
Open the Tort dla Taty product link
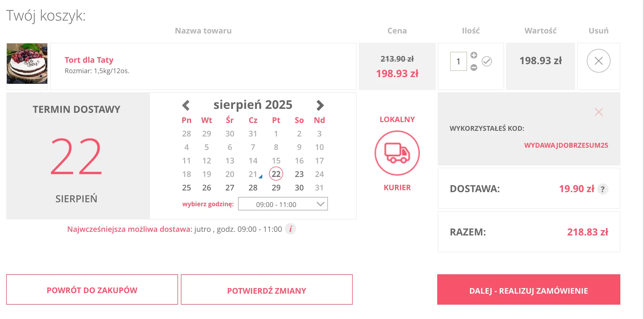(x=89, y=60)
